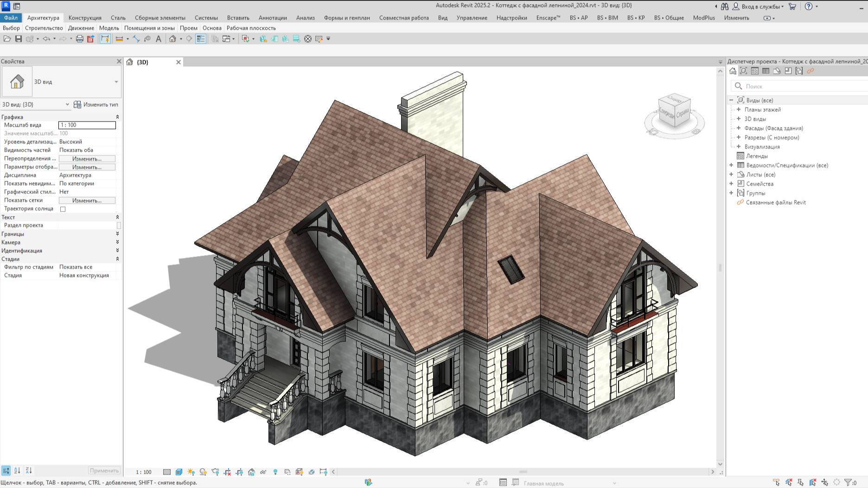Select the temporary hide/isolate glasses icon

(x=263, y=472)
